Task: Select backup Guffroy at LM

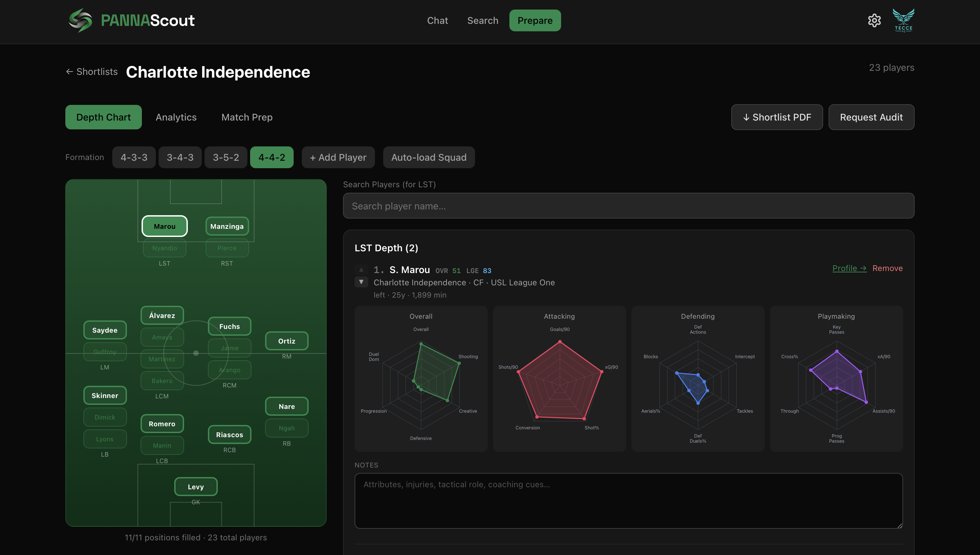Action: point(105,352)
